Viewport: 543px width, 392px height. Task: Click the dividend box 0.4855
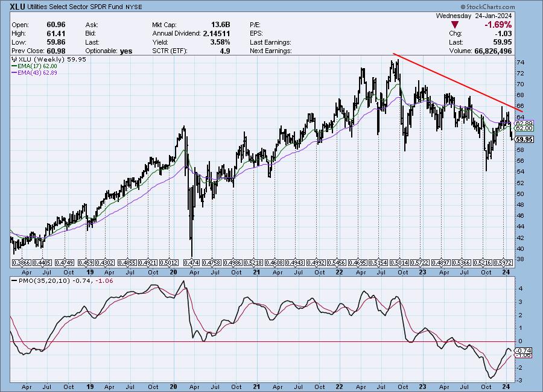coord(127,263)
